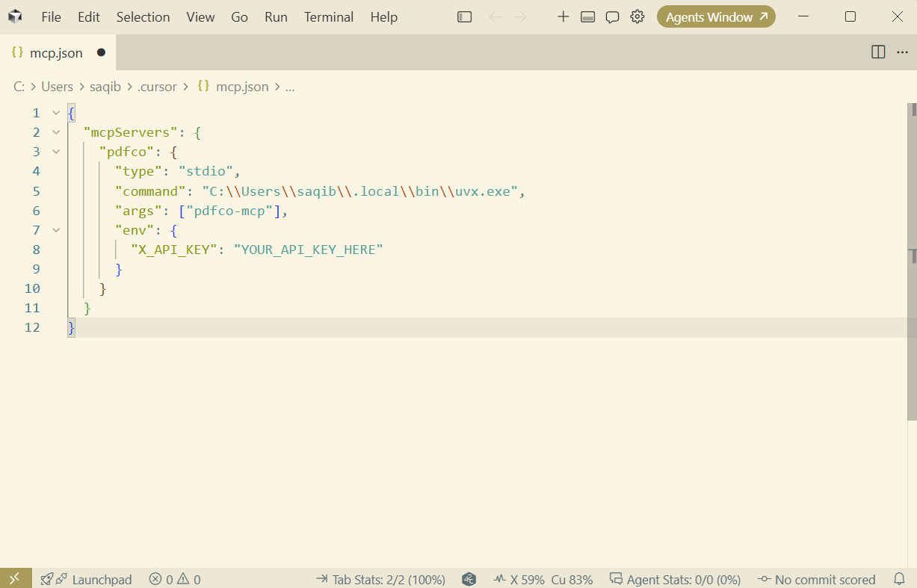Click the .cursor breadcrumb segment

tap(158, 87)
